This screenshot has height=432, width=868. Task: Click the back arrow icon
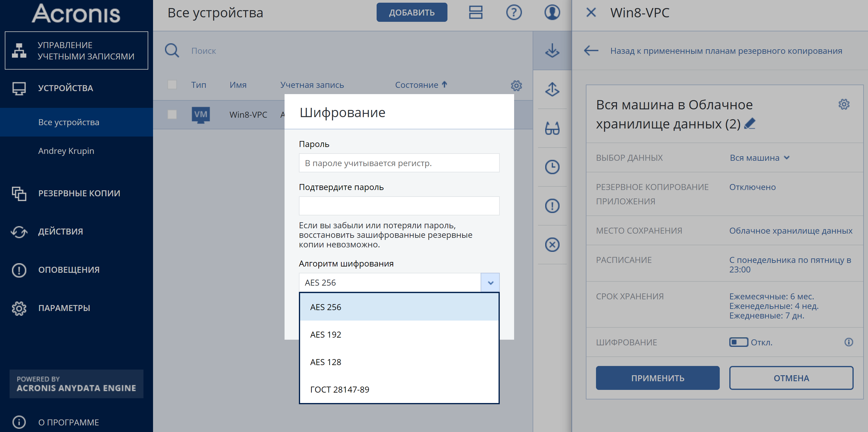[591, 50]
